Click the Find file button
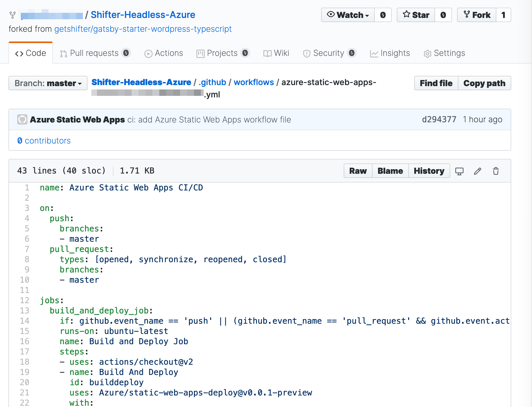 pyautogui.click(x=436, y=83)
